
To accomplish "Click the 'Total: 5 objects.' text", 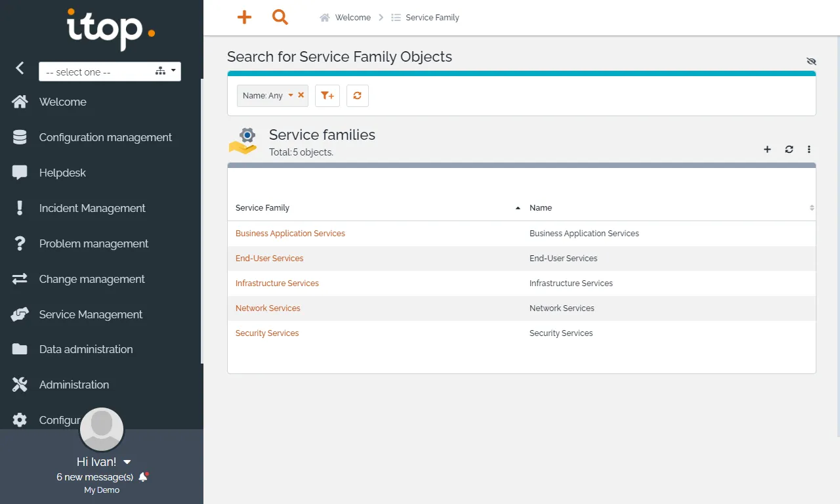I will (301, 152).
